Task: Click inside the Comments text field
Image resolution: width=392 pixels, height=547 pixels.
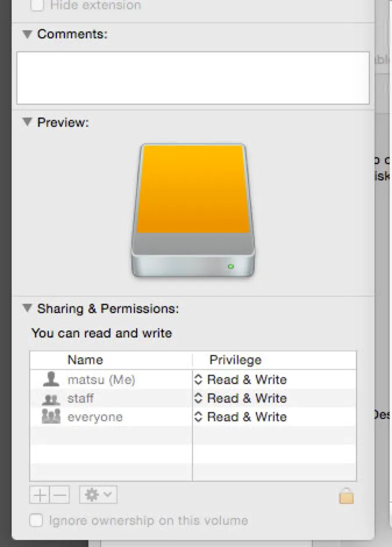Action: 193,77
